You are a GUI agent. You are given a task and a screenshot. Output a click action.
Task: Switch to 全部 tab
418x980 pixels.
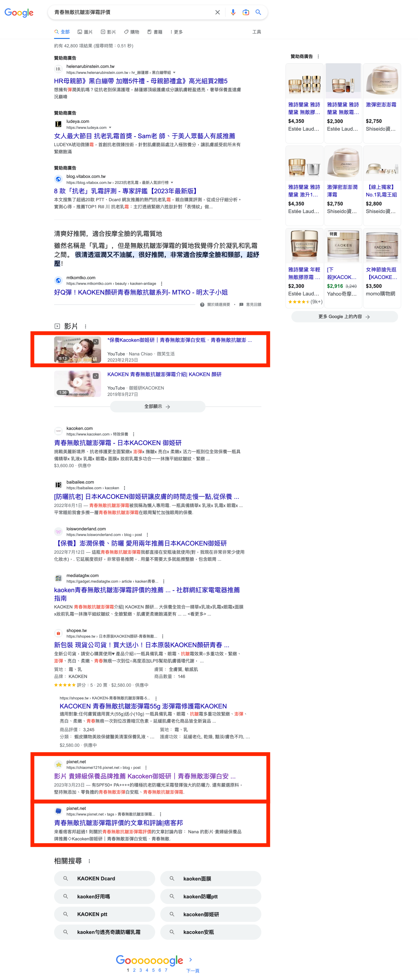click(62, 32)
